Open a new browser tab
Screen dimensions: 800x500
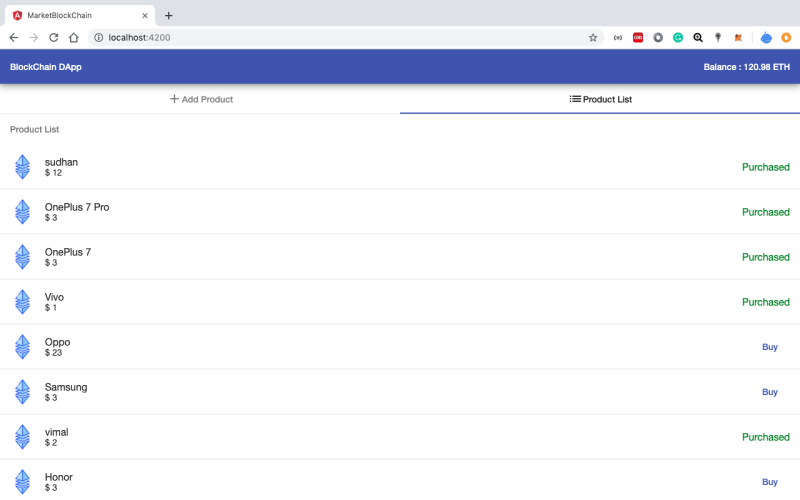(x=168, y=16)
